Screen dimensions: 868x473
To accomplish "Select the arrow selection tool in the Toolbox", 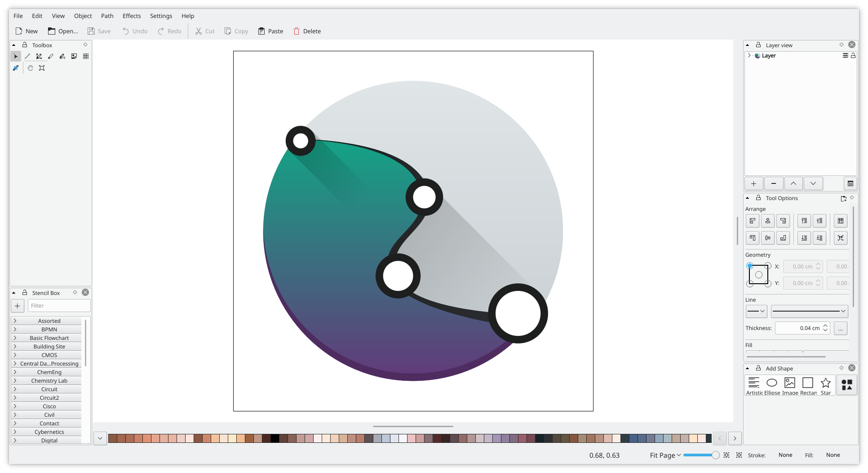I will 16,56.
